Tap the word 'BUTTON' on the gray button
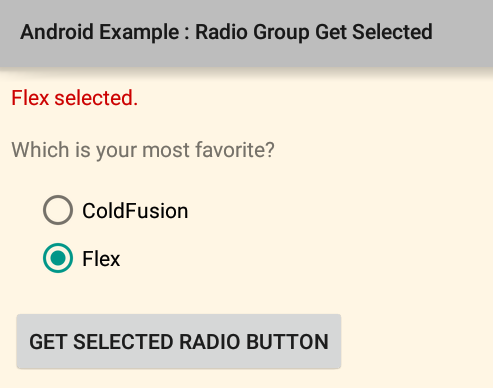493x388 pixels. [287, 342]
